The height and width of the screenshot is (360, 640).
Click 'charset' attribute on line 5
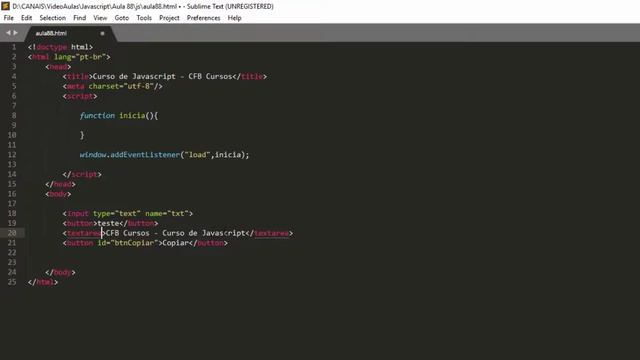click(x=104, y=86)
